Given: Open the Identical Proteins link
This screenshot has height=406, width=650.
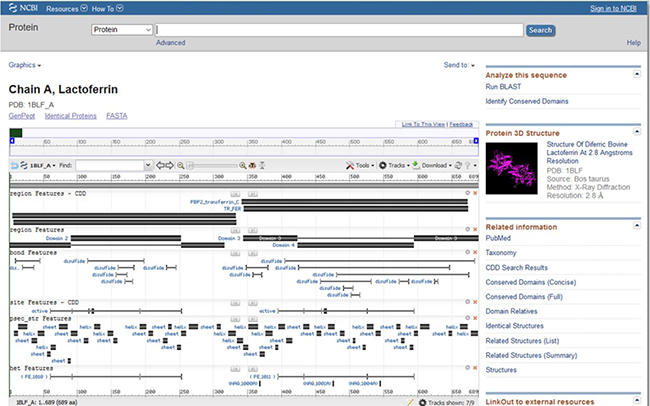Looking at the screenshot, I should click(x=70, y=116).
